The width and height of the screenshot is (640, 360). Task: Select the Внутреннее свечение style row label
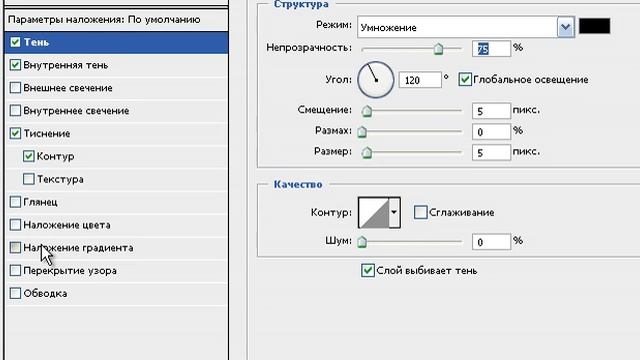76,111
